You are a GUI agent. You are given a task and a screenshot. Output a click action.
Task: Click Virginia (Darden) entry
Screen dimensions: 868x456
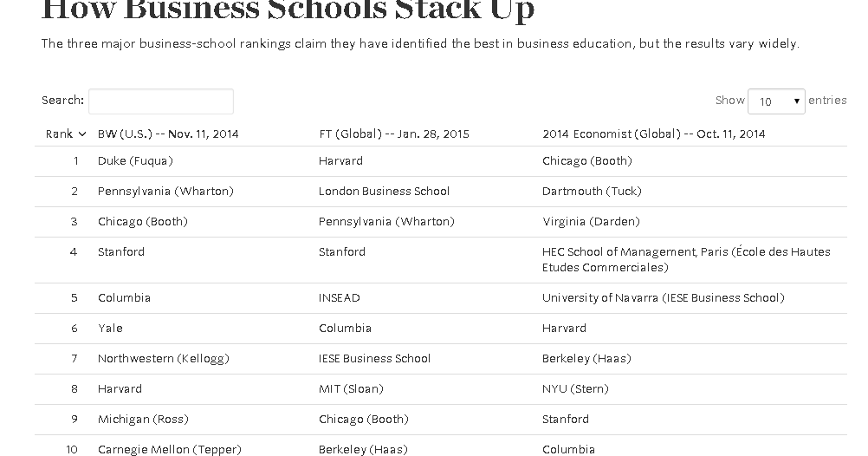pos(591,222)
